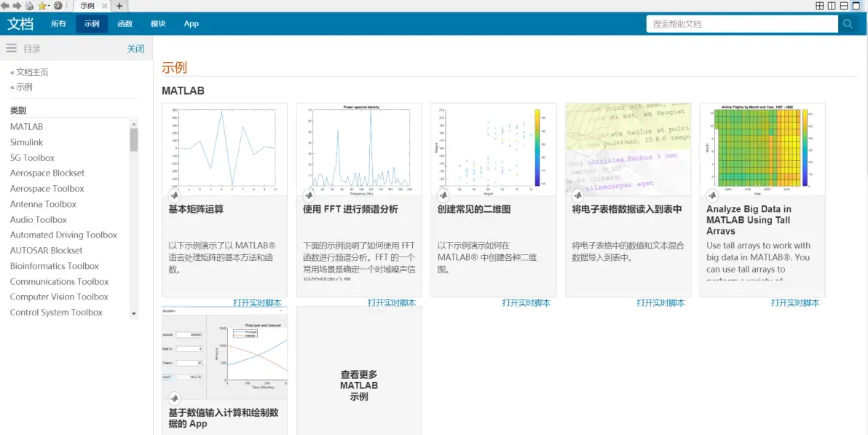Toggle the 目录 hamburger menu icon
This screenshot has height=435, width=868.
point(12,48)
